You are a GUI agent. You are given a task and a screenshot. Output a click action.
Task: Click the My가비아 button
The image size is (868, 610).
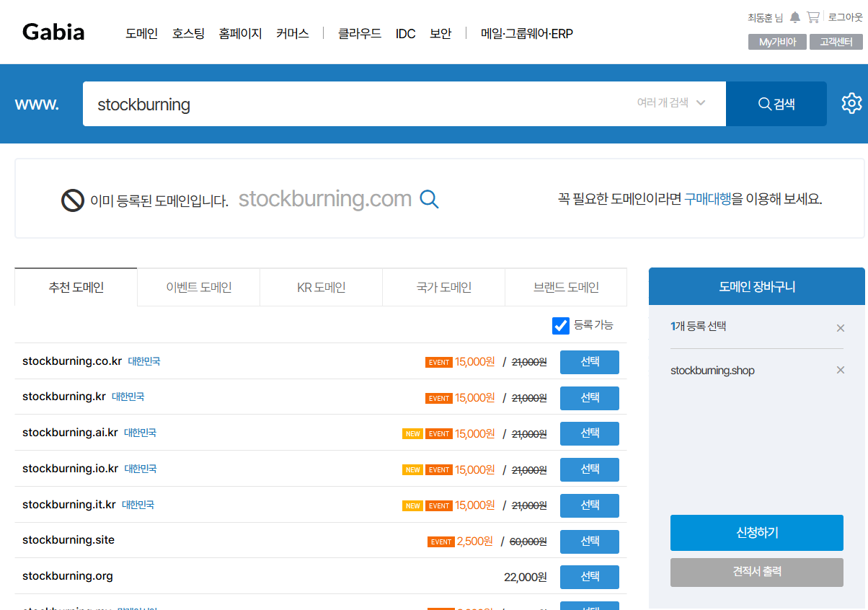(777, 42)
